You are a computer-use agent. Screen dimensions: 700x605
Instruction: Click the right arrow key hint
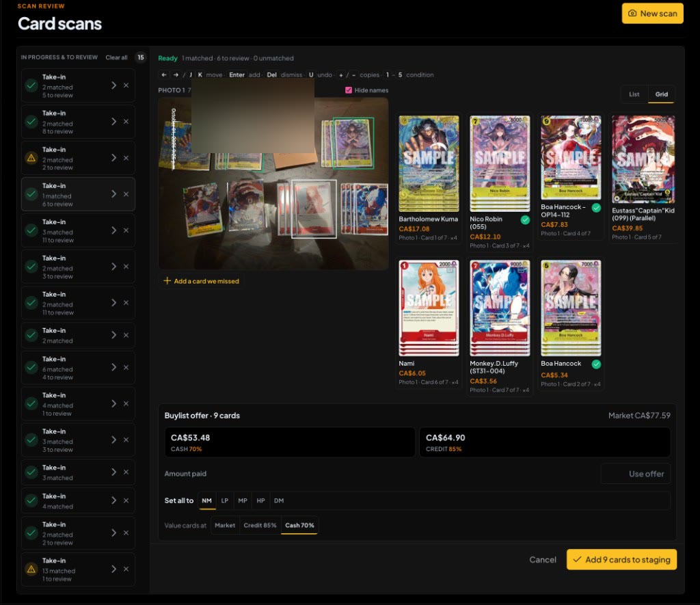coord(176,75)
